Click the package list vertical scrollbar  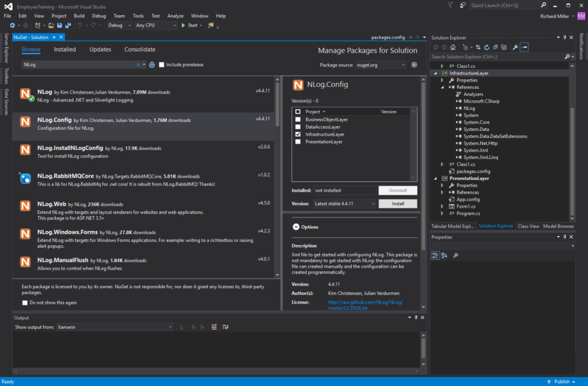point(277,104)
